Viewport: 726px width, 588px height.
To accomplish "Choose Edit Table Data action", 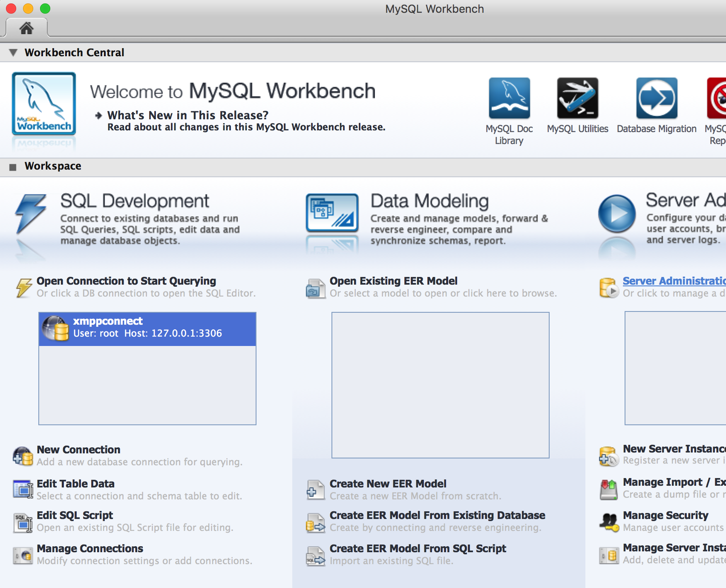I will 75,484.
